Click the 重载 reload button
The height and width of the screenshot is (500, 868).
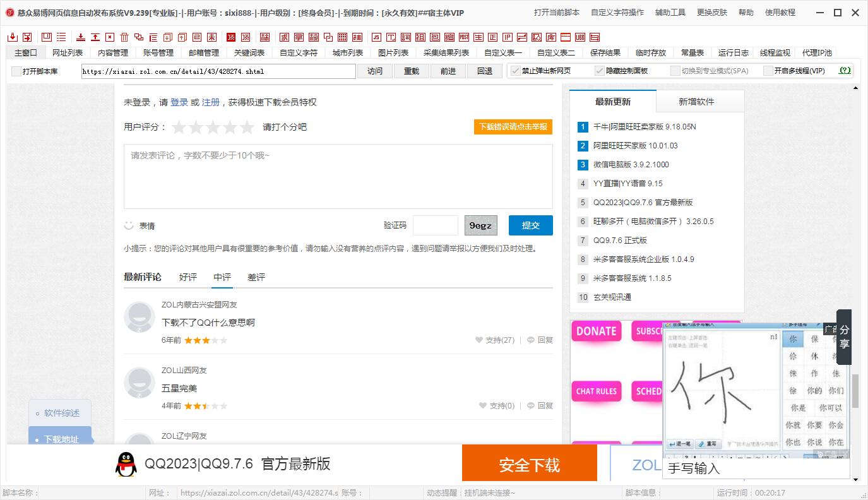coord(412,71)
